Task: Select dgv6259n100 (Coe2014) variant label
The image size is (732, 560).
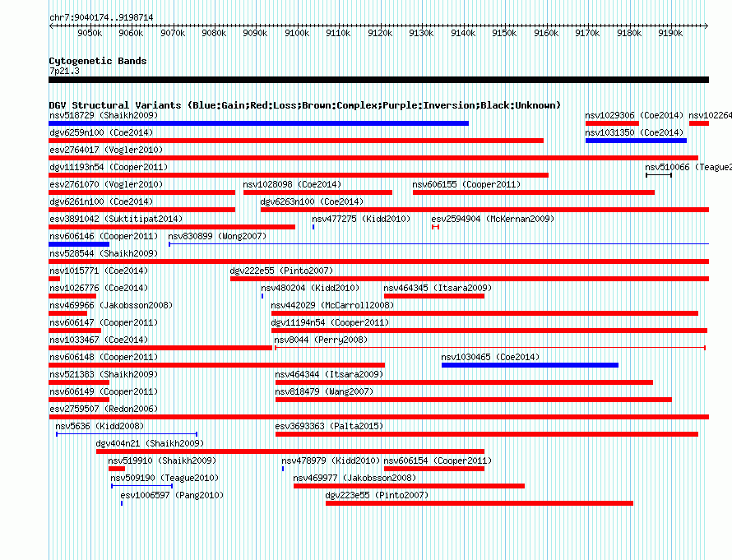Action: [101, 132]
